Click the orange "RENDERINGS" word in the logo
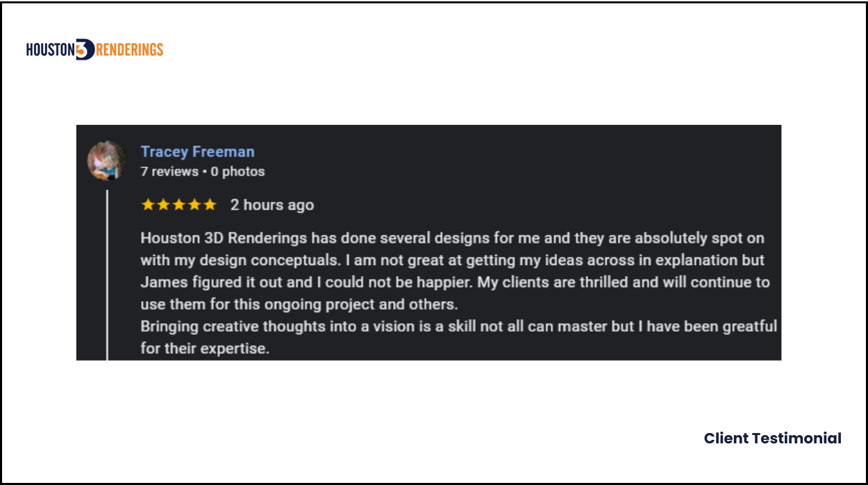The image size is (868, 485). [x=128, y=49]
